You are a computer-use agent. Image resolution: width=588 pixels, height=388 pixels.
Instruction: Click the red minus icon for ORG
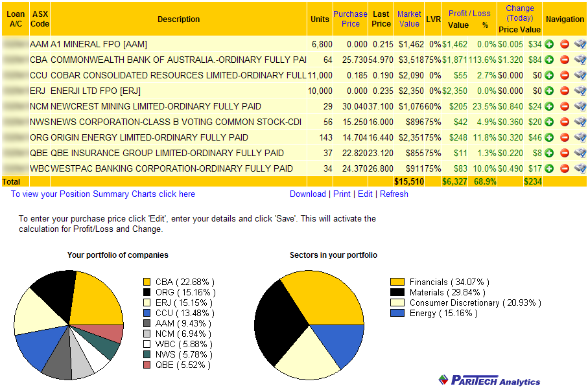coord(565,137)
